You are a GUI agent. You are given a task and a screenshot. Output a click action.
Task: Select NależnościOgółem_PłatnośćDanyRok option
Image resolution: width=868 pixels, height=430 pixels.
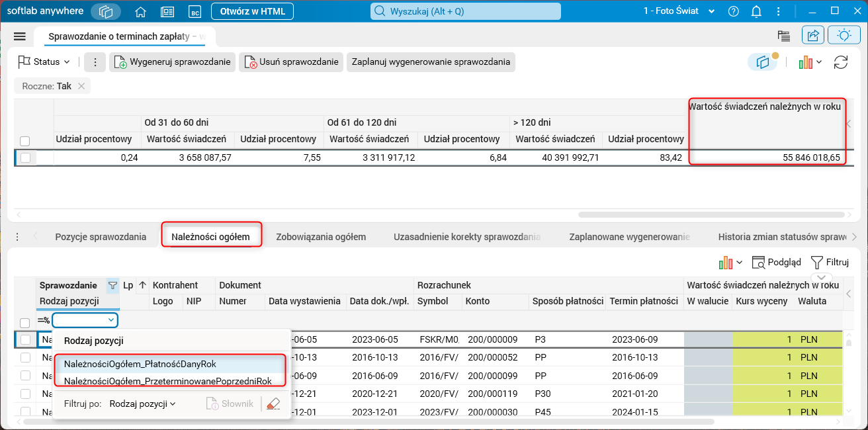(x=140, y=364)
